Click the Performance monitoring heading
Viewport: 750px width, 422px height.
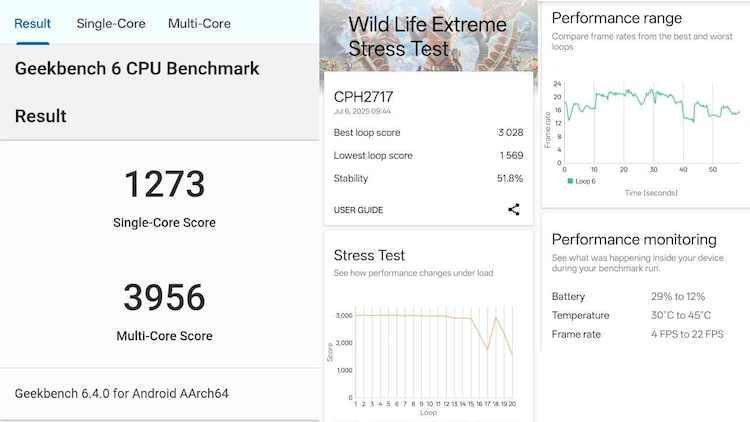click(634, 239)
